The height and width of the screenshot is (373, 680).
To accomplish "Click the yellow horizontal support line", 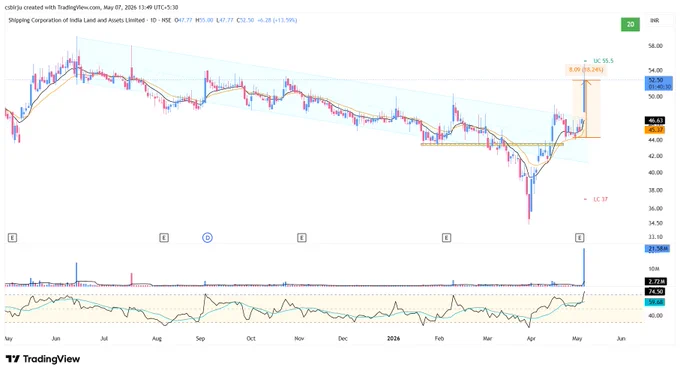I will 492,144.
